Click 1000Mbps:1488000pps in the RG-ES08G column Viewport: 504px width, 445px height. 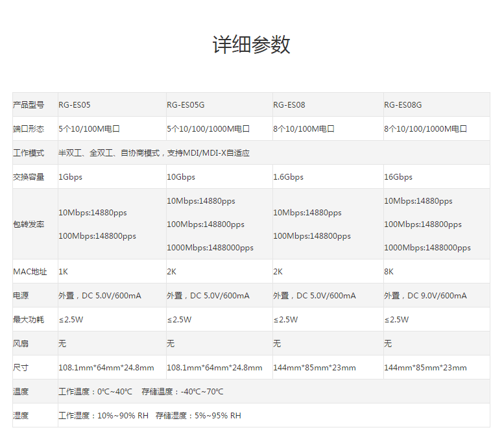click(427, 248)
